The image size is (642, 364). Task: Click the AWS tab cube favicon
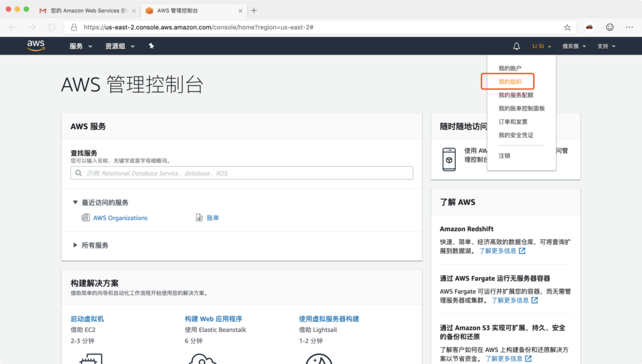[x=149, y=11]
